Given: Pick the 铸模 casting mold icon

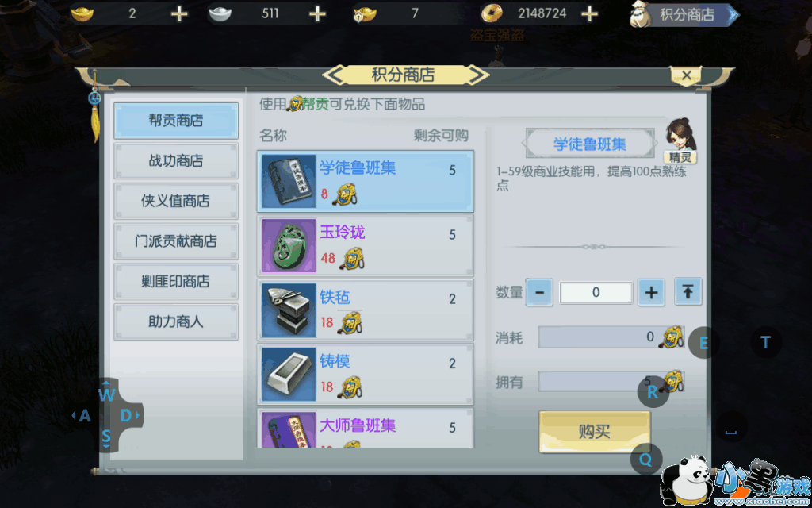Looking at the screenshot, I should coord(289,375).
